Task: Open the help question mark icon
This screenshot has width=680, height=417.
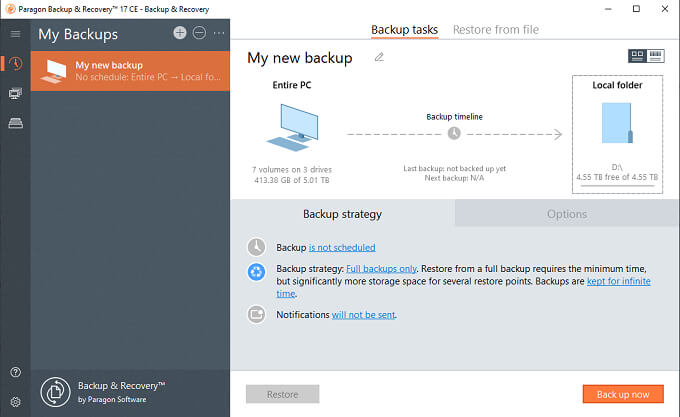Action: pos(15,372)
